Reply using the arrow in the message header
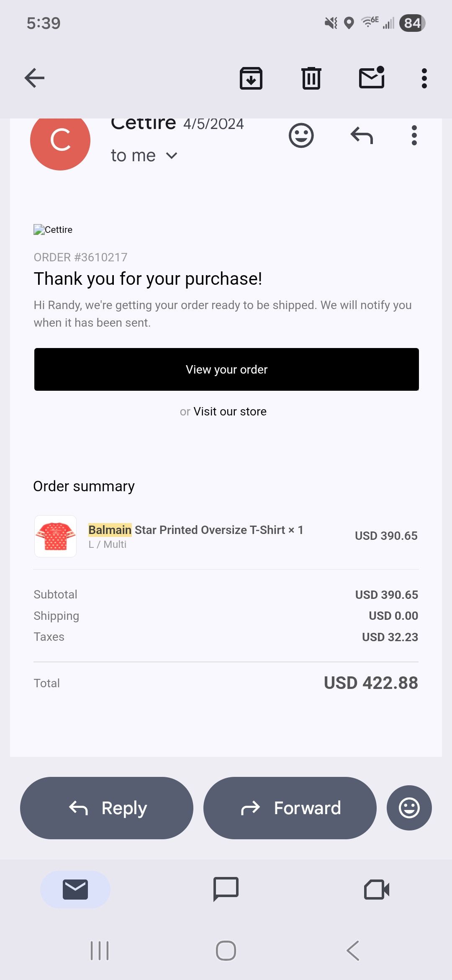 click(362, 135)
